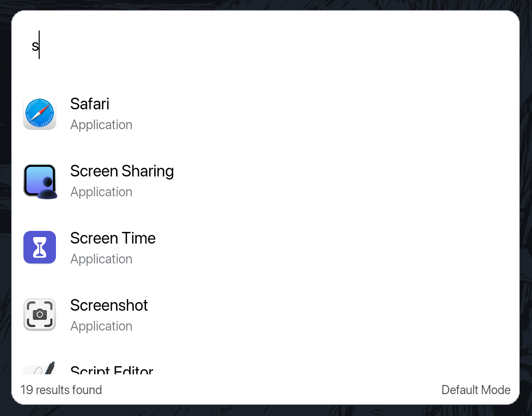Click the Application label beneath Screen Time
Screen dimensions: 532x416
pos(101,259)
